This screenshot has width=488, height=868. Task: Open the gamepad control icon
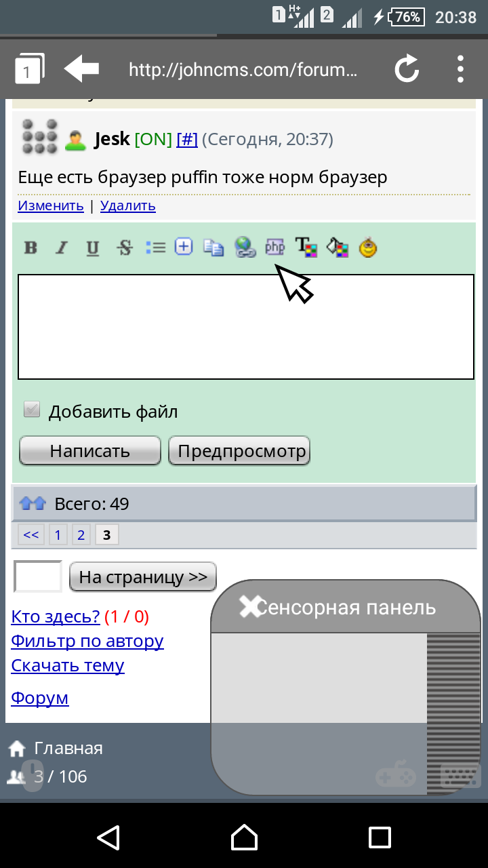point(396,774)
